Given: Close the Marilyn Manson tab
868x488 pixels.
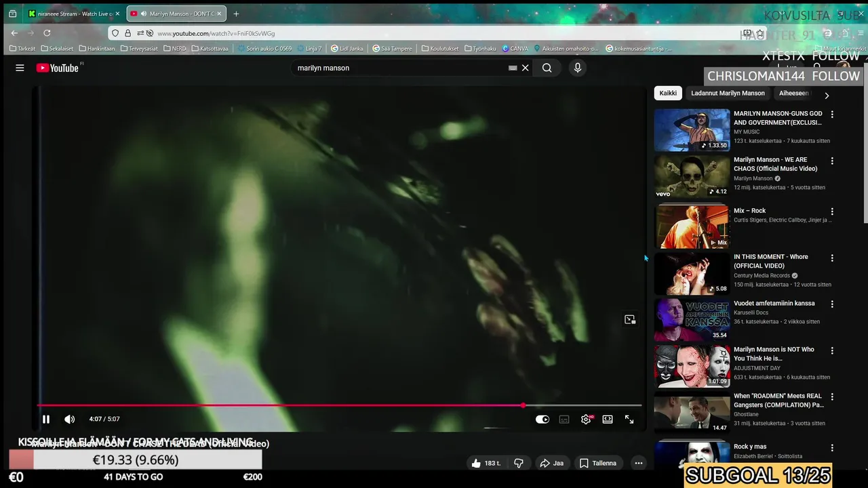Looking at the screenshot, I should 219,14.
